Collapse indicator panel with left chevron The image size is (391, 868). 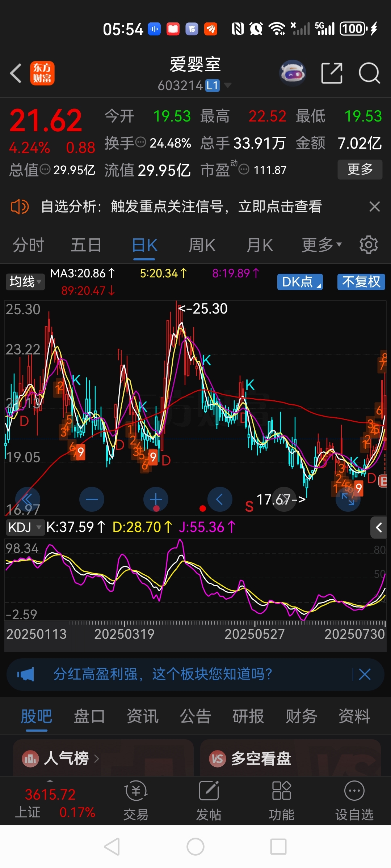pos(379,528)
